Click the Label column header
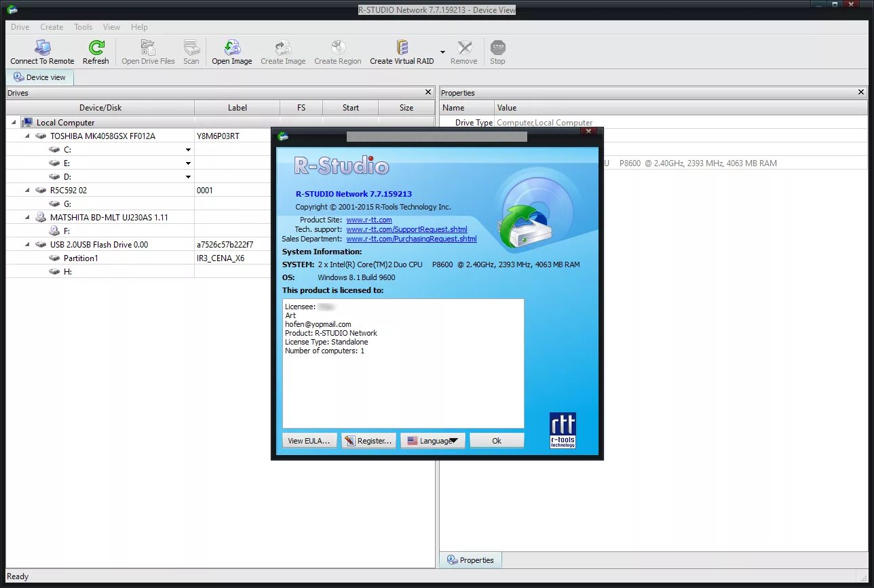This screenshot has width=874, height=588. (x=237, y=108)
